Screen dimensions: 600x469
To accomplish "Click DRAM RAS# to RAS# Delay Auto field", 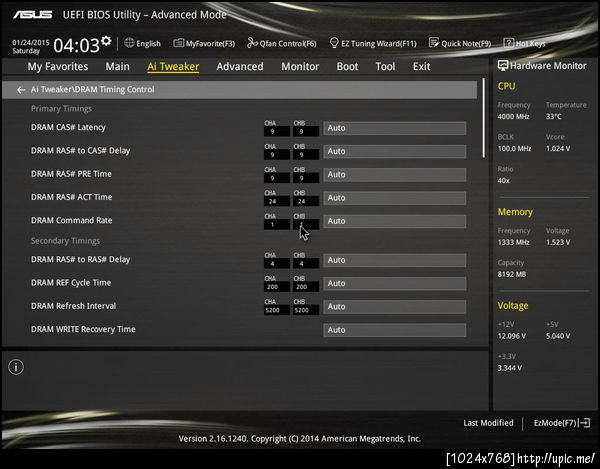I will tap(395, 261).
